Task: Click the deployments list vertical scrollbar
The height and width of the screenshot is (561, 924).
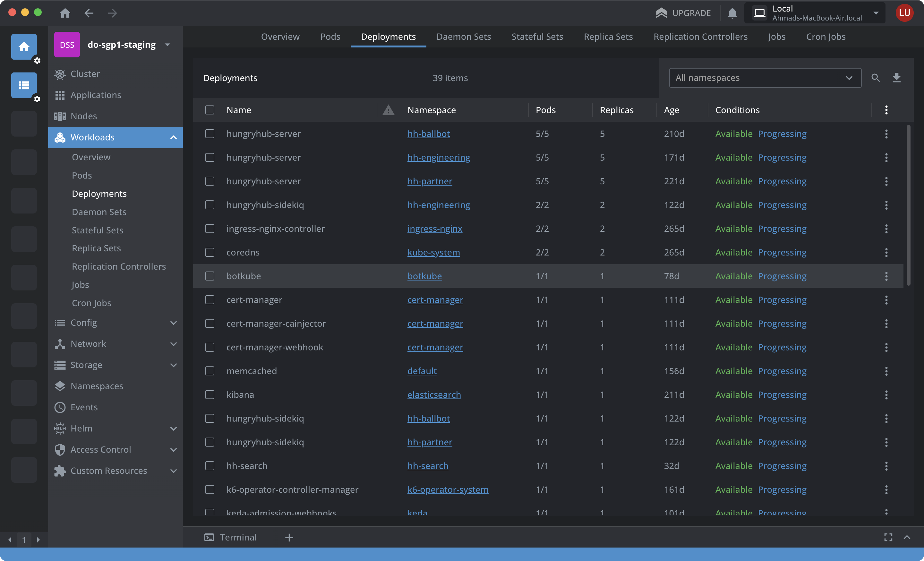Action: pyautogui.click(x=908, y=205)
